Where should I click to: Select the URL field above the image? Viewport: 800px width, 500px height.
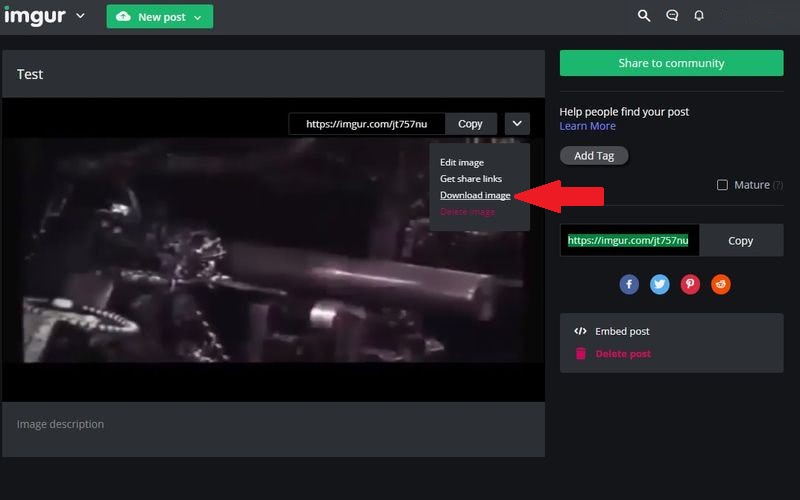coord(367,124)
